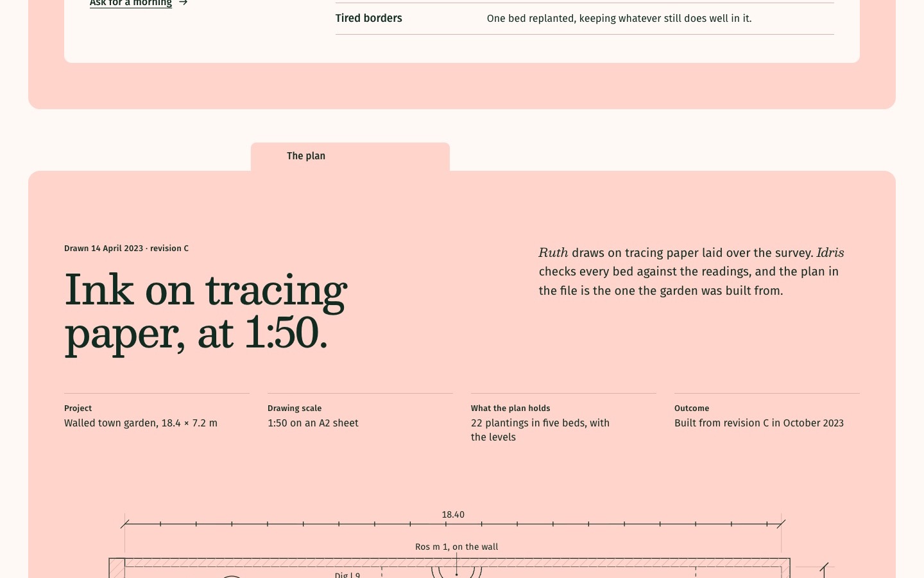The height and width of the screenshot is (578, 924).
Task: Click the 'Ros m 1, on the wall' plan label
Action: (x=457, y=547)
